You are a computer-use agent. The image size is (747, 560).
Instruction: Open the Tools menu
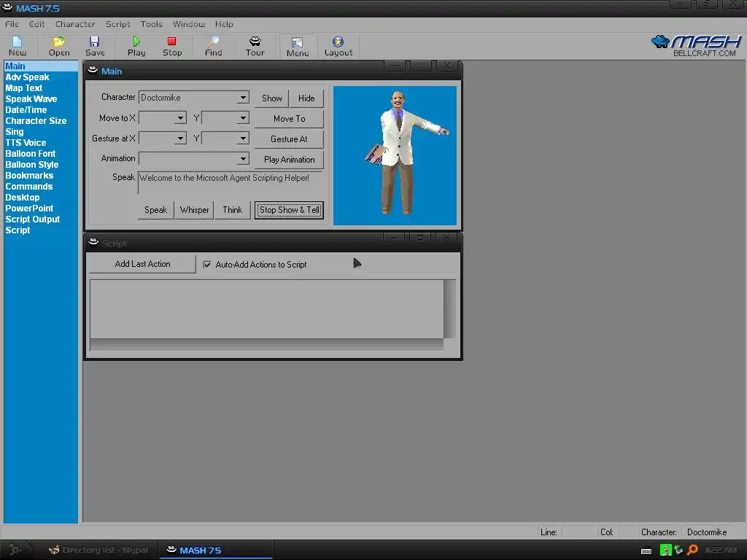(152, 24)
